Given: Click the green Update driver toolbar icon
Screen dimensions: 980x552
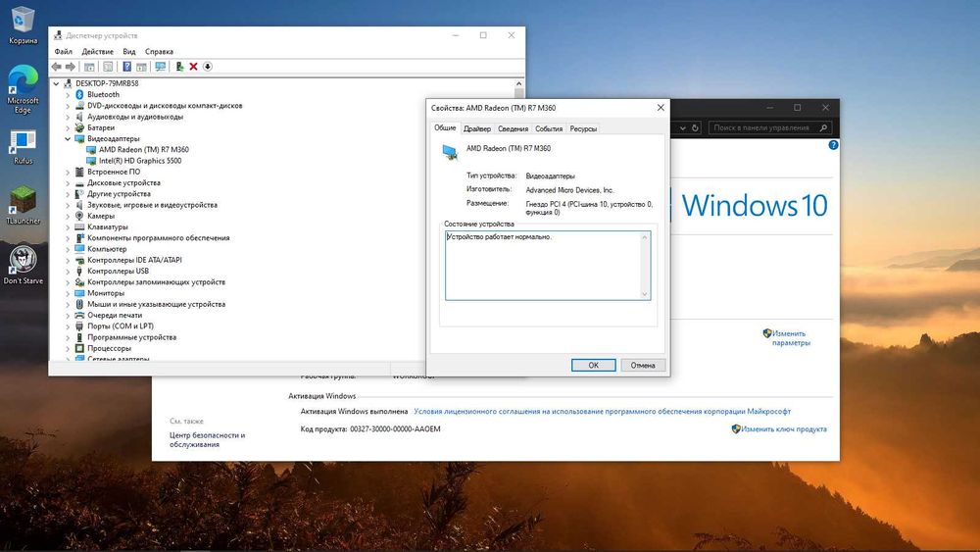Looking at the screenshot, I should [179, 67].
